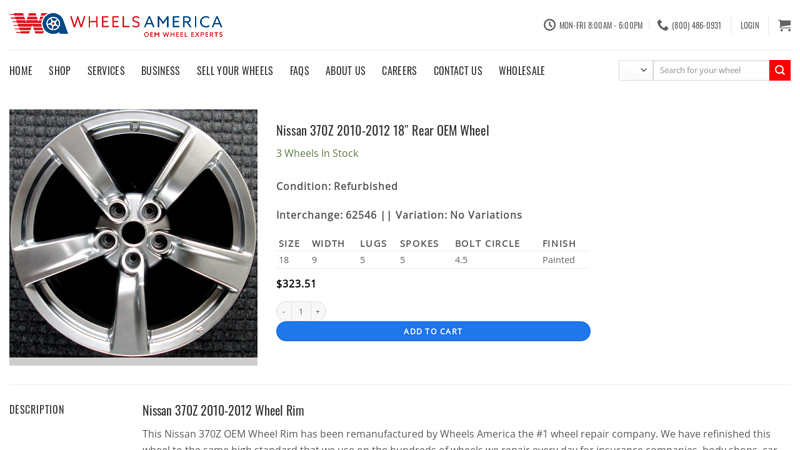Navigate to the Wholesale page

pyautogui.click(x=522, y=71)
